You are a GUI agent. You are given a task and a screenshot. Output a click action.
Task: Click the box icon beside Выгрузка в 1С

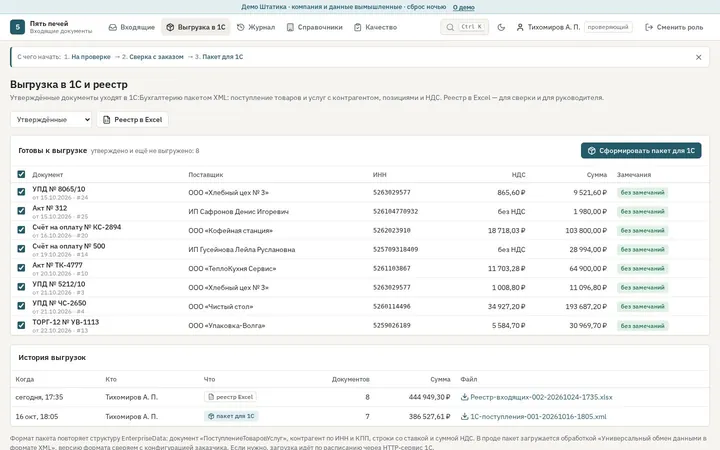tap(170, 28)
